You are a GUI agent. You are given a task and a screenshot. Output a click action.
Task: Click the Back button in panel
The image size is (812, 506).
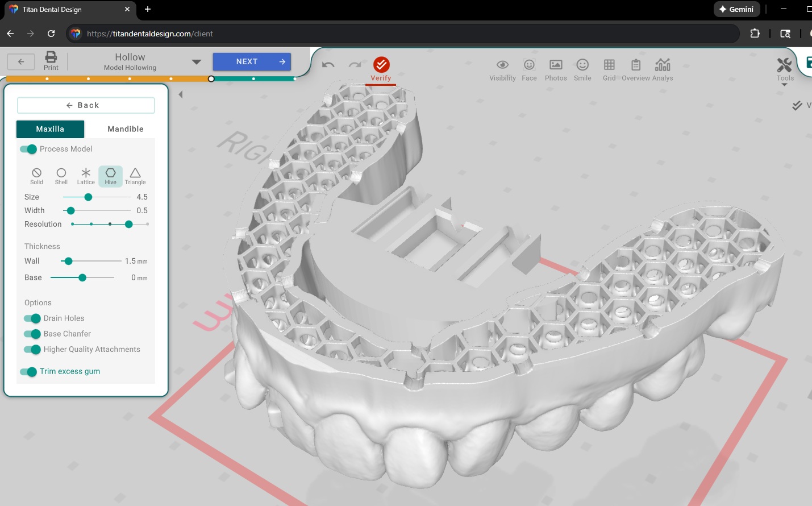click(x=86, y=105)
